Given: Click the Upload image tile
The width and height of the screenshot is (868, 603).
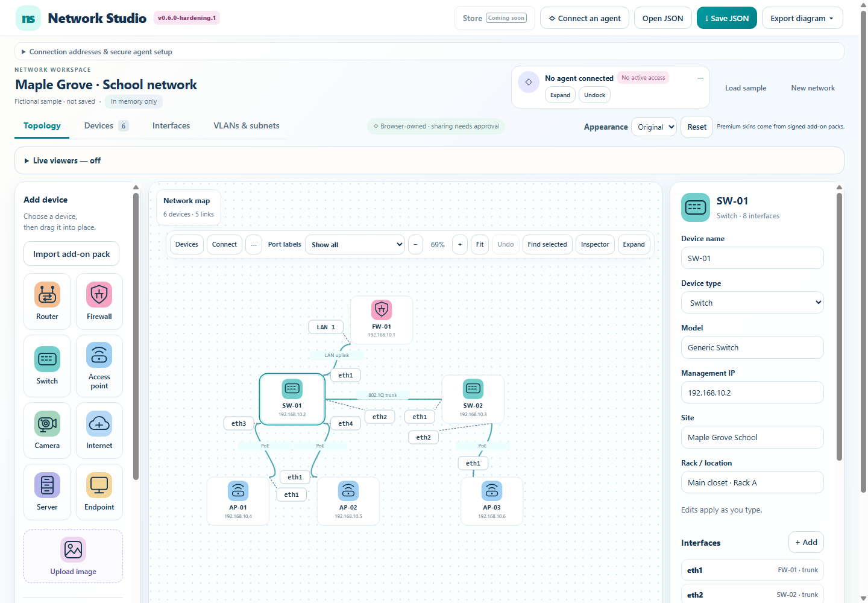Looking at the screenshot, I should point(74,556).
